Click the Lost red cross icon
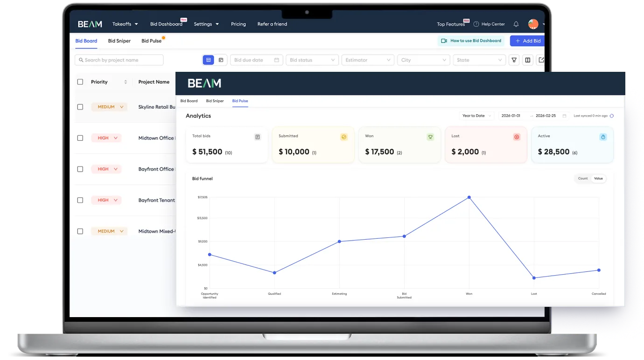 [517, 137]
